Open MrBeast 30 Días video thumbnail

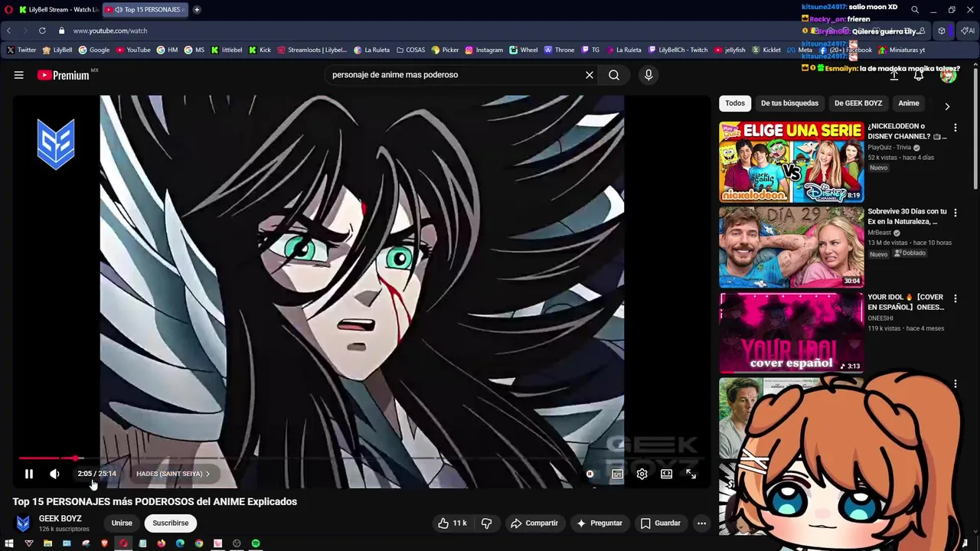coord(792,247)
